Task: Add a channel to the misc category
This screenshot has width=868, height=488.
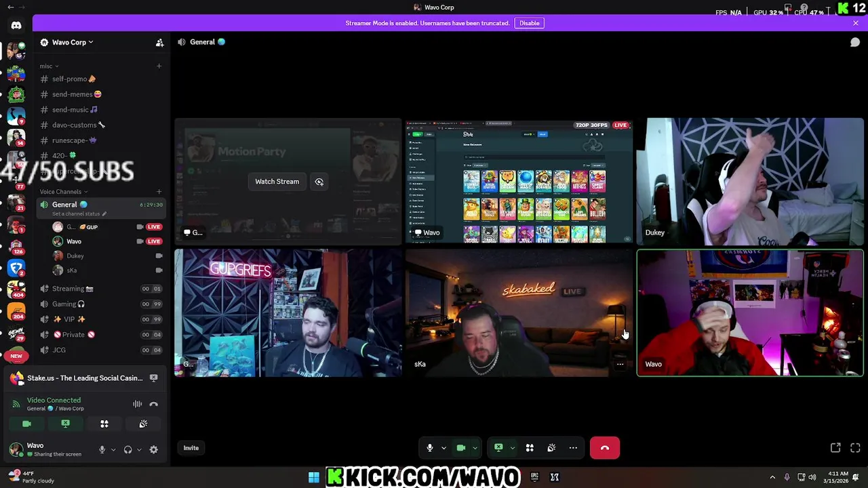Action: pyautogui.click(x=159, y=66)
